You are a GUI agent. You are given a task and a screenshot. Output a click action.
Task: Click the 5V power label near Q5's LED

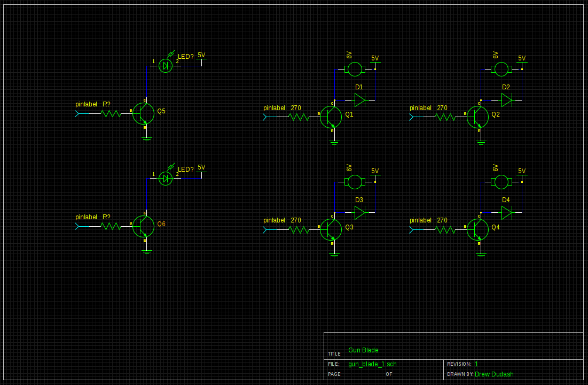(201, 55)
